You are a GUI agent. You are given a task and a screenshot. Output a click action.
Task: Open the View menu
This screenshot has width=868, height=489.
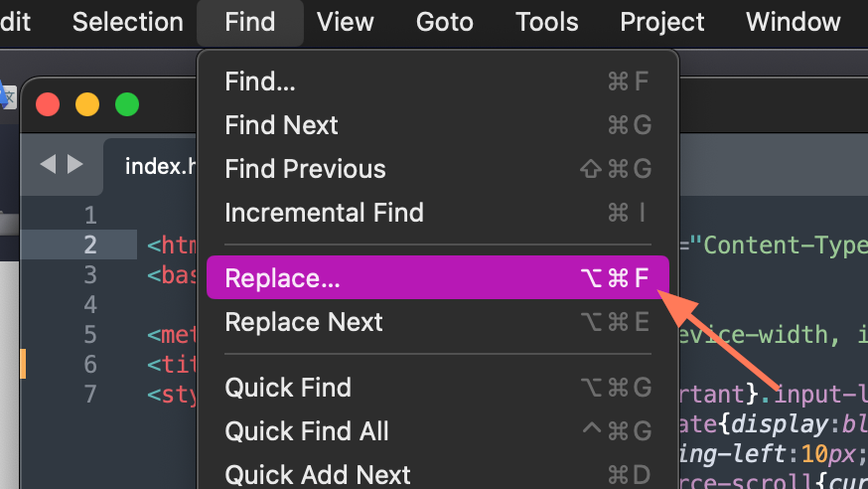[x=346, y=23]
